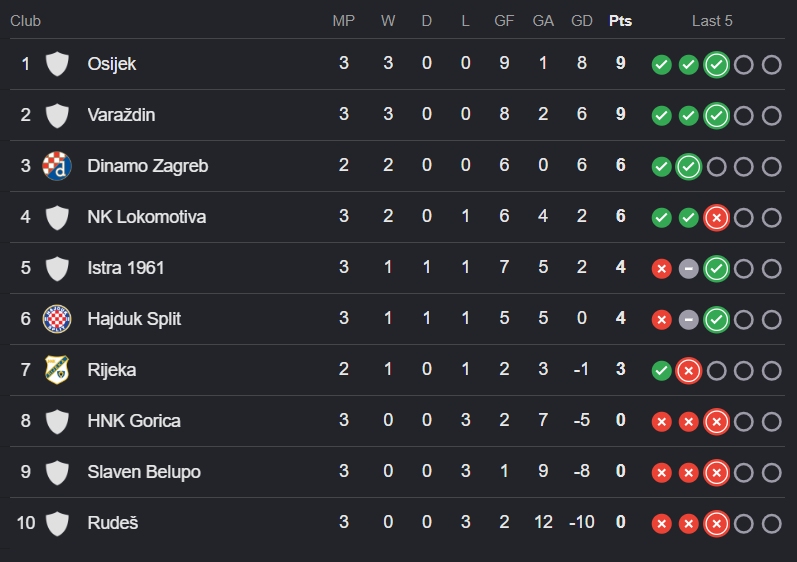Click the Dinamo Zagreb club crest

coord(57,166)
